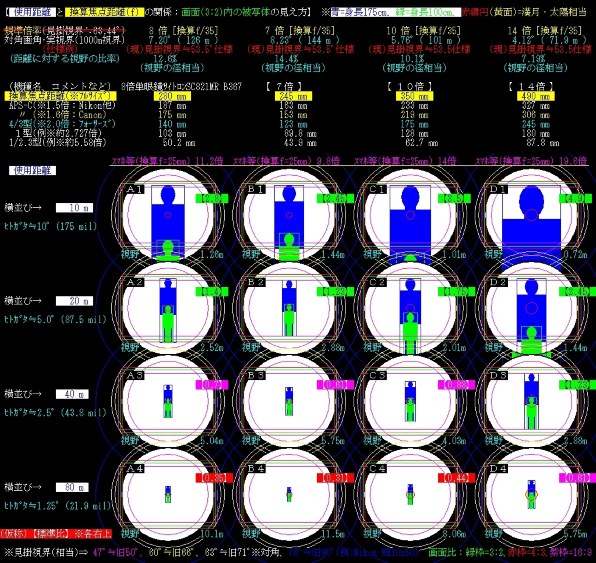Click the red (0.35) ratio badge of A4

[214, 478]
